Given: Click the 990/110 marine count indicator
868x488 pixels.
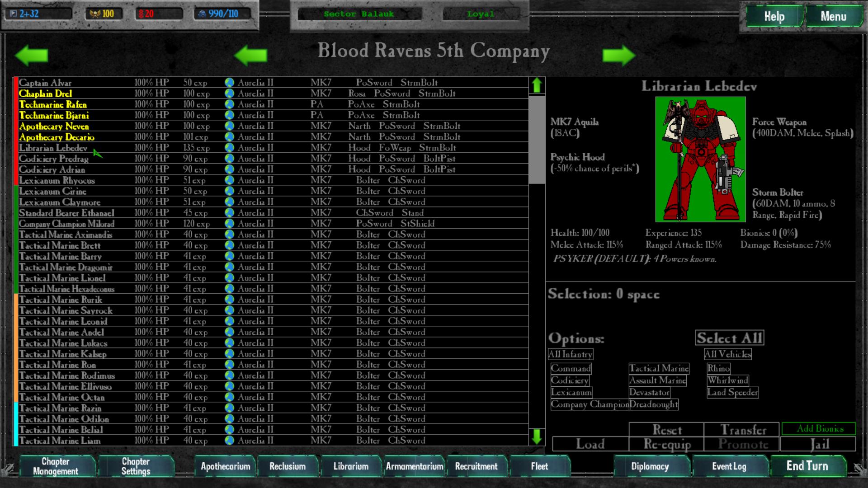Looking at the screenshot, I should pyautogui.click(x=223, y=14).
